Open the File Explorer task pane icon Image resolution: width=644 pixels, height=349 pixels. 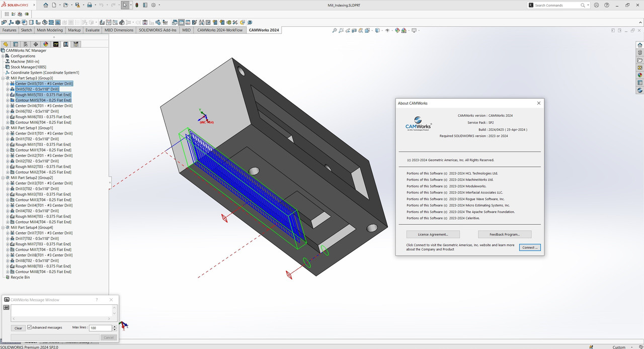(x=640, y=60)
